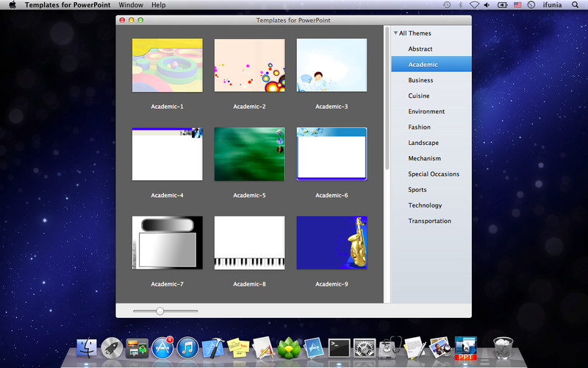The width and height of the screenshot is (588, 368).
Task: Open System Preferences gear in dock
Action: tap(365, 347)
